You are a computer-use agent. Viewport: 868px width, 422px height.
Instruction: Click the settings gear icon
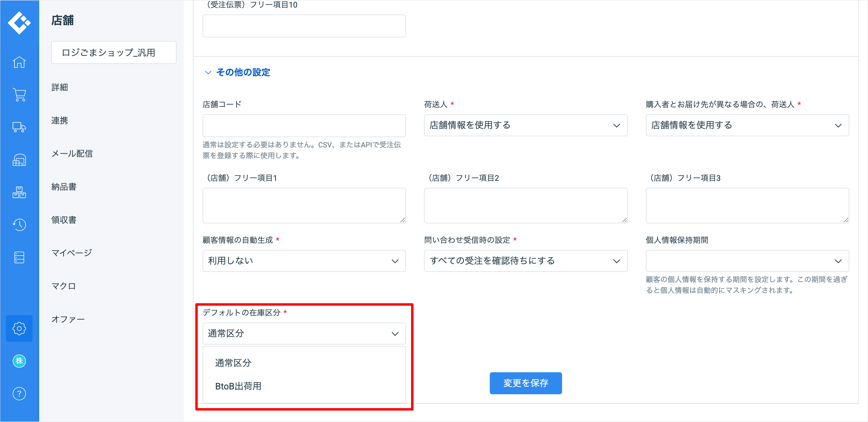(x=19, y=328)
